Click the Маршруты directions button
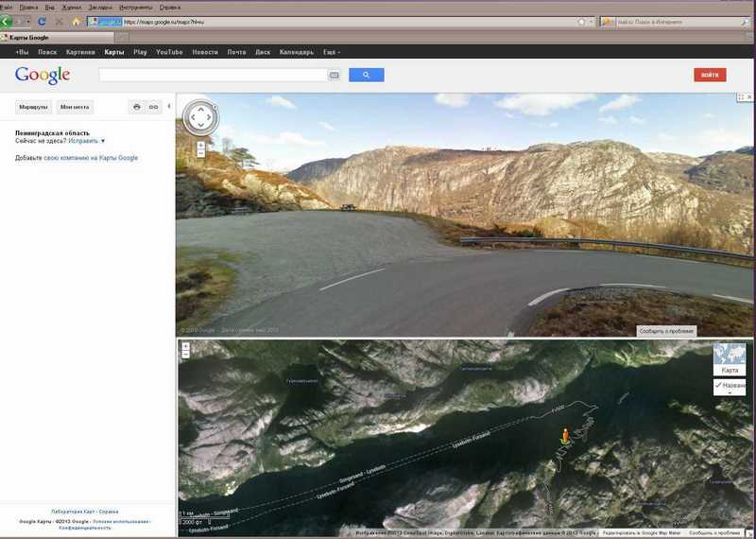This screenshot has height=539, width=756. click(33, 107)
